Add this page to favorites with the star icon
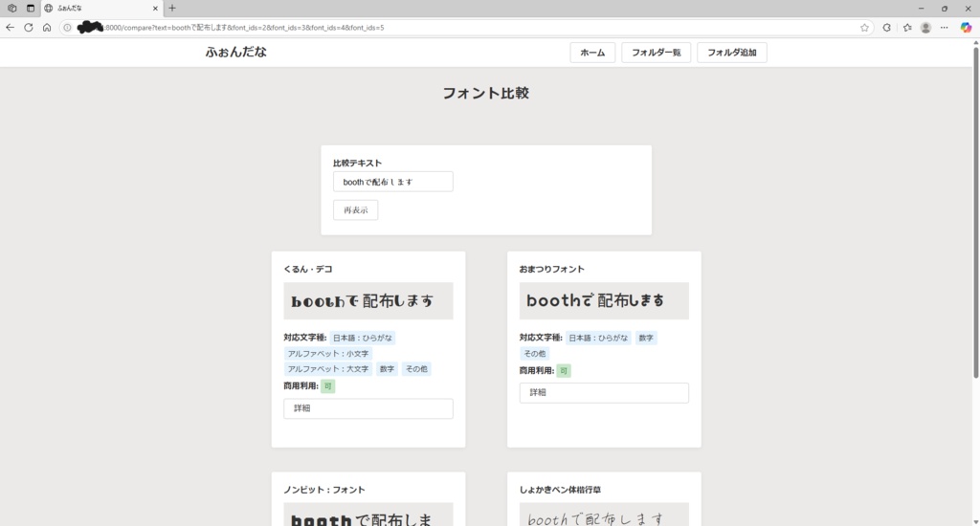The height and width of the screenshot is (526, 980). [864, 28]
